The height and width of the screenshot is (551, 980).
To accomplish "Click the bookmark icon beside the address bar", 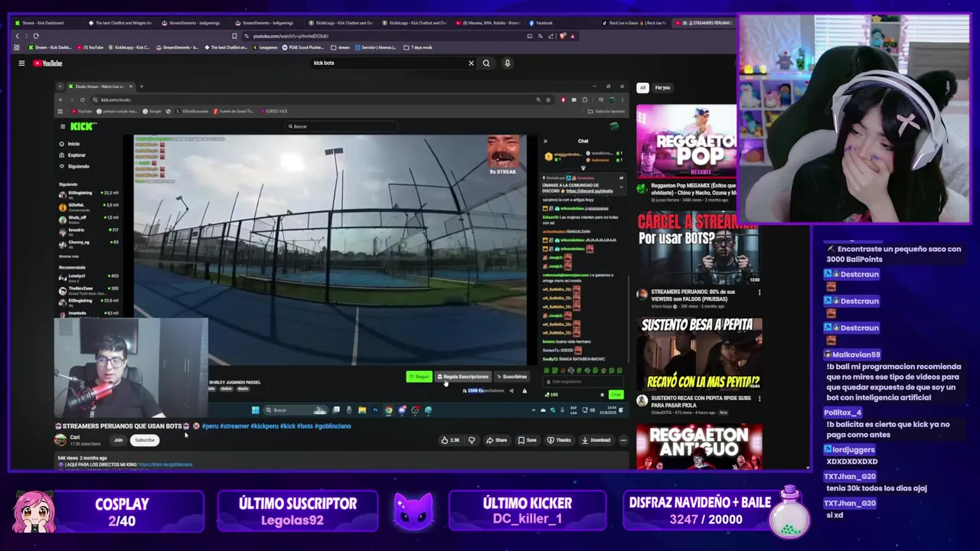I will pyautogui.click(x=234, y=36).
